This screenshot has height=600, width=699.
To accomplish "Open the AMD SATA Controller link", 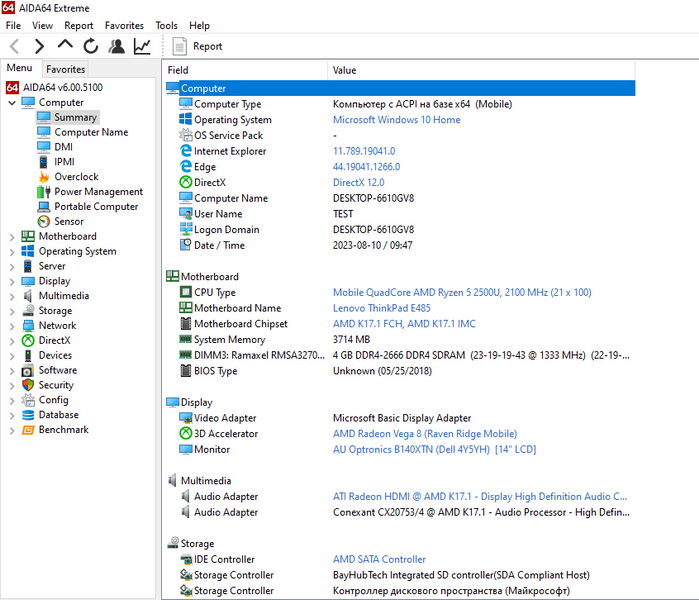I will tap(379, 559).
